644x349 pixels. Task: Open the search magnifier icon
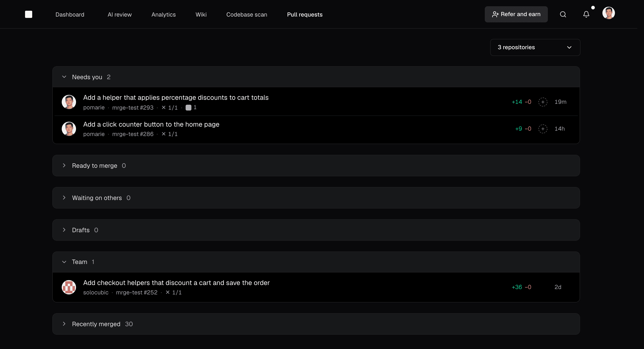(563, 14)
